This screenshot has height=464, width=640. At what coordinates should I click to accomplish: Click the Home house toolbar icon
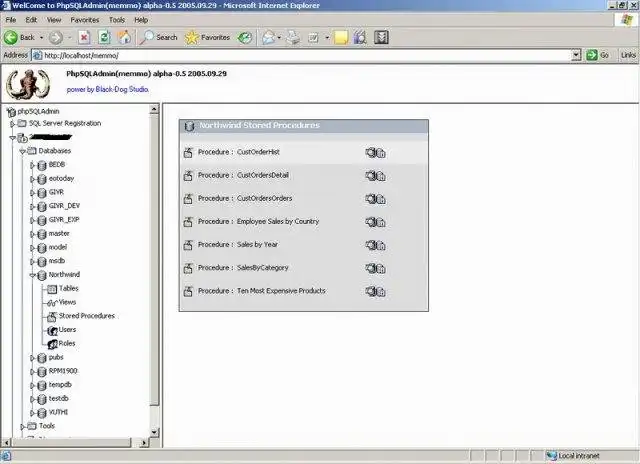tap(124, 38)
